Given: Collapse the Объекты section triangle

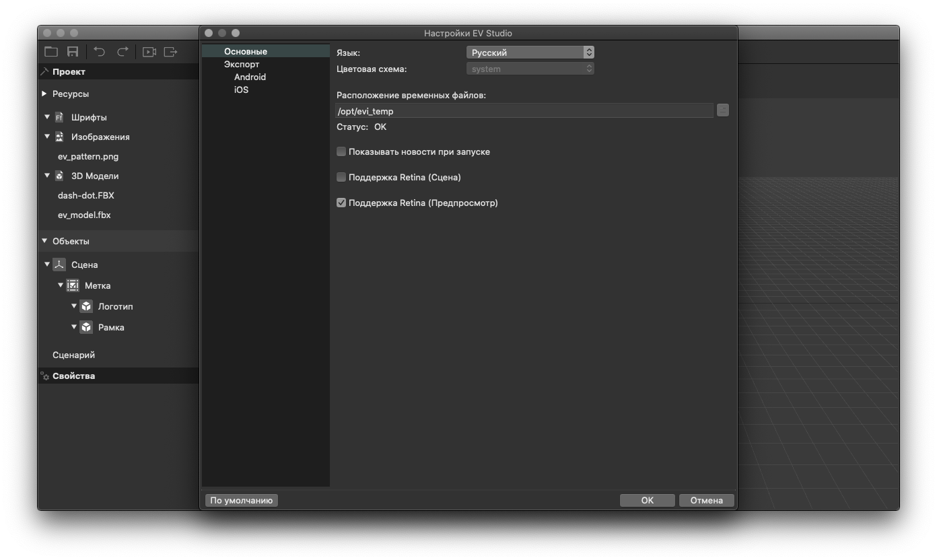Looking at the screenshot, I should tap(44, 240).
